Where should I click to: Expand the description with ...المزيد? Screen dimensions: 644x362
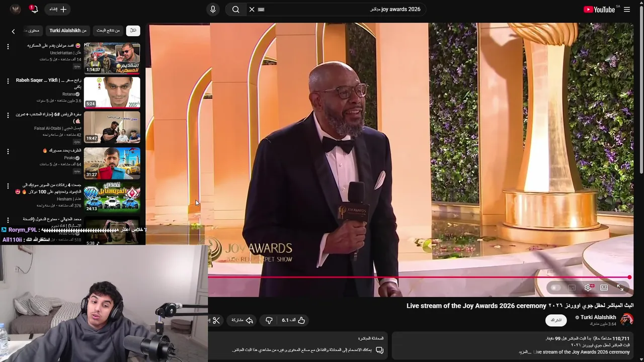point(525,352)
